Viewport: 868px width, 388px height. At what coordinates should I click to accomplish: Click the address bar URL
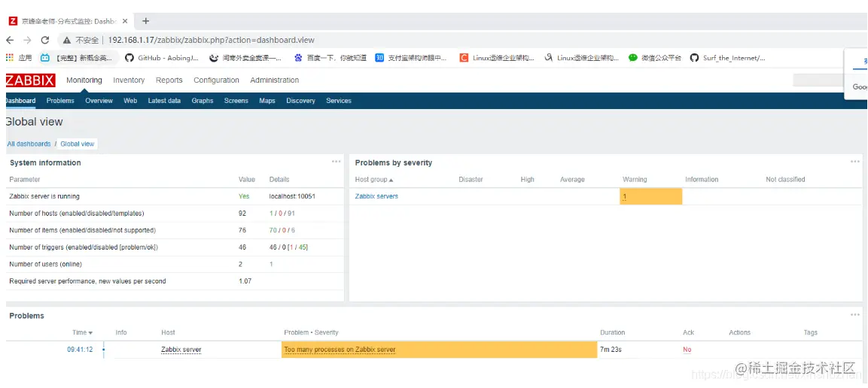tap(212, 40)
